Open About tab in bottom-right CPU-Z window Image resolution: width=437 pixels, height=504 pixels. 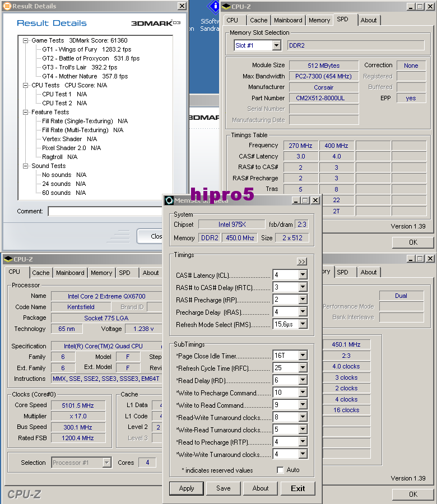pyautogui.click(x=369, y=272)
